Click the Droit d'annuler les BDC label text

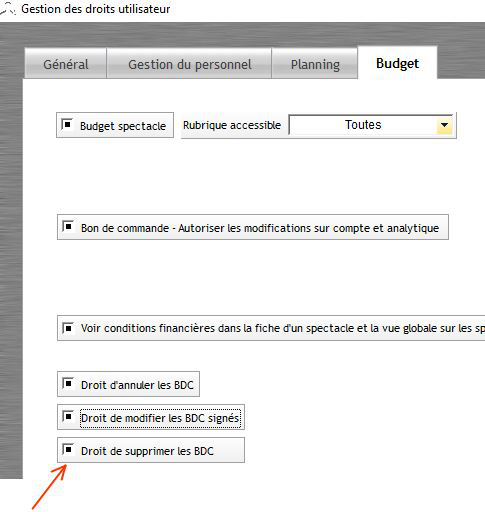(x=137, y=385)
